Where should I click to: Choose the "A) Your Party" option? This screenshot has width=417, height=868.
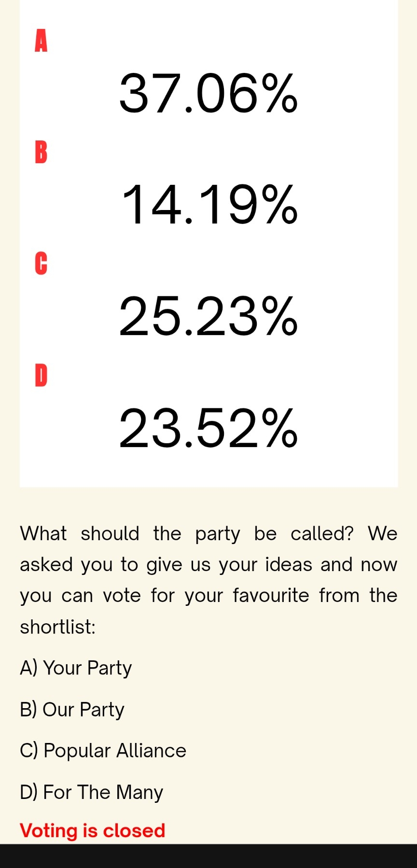(x=76, y=668)
